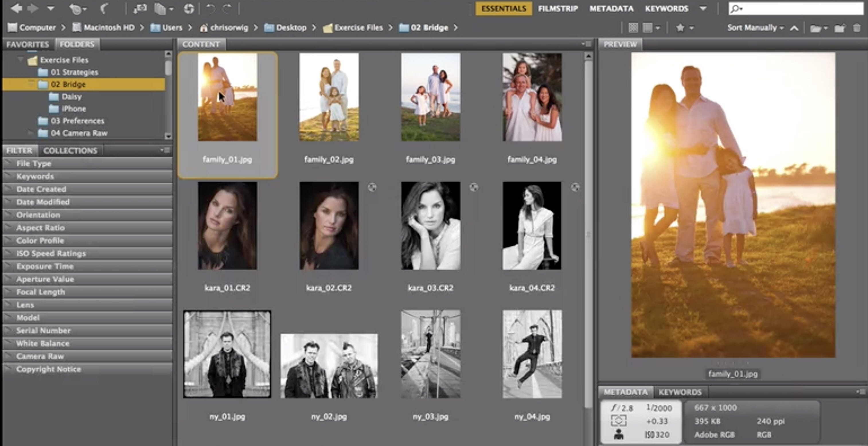Open the star filter by rating menu
Screen dimensions: 868x446
click(x=685, y=28)
